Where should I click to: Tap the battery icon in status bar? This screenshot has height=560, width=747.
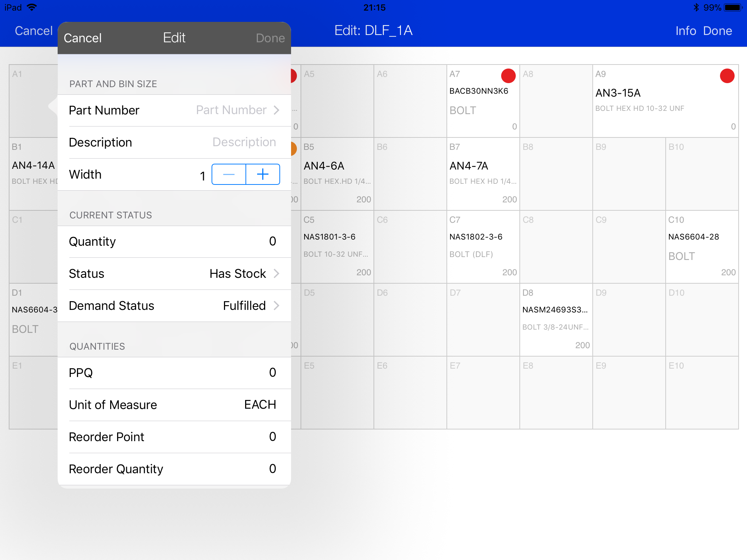click(x=733, y=7)
